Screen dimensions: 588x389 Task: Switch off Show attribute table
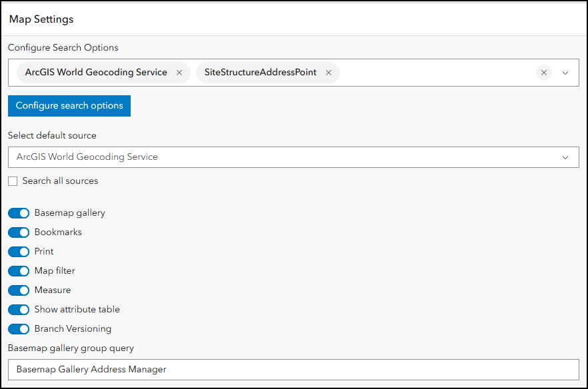click(x=19, y=310)
